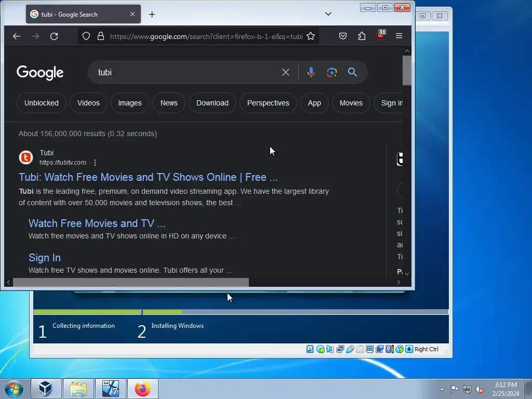Click VirtualBox hard disk status indicator
The image size is (532, 399).
[x=310, y=349]
